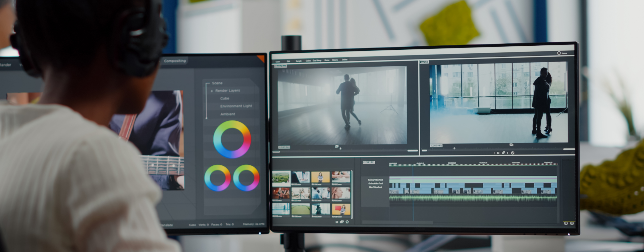The image size is (644, 252).
Task: Click the green audio waveform track
Action: coord(473,199)
